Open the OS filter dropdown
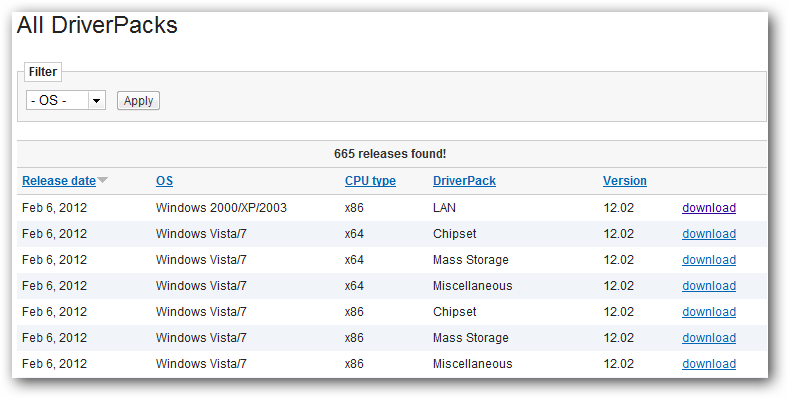This screenshot has height=398, width=788. [x=66, y=101]
